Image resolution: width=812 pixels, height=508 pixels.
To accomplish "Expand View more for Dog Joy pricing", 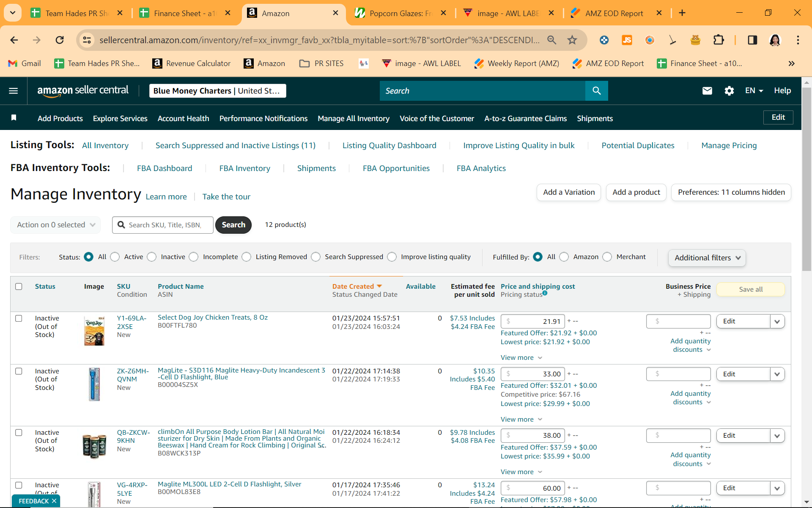I will (521, 358).
